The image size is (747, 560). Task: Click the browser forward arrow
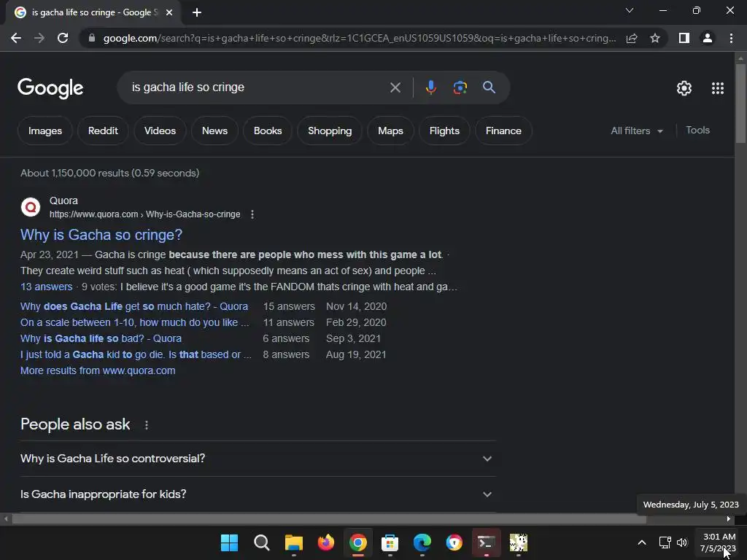[x=39, y=38]
